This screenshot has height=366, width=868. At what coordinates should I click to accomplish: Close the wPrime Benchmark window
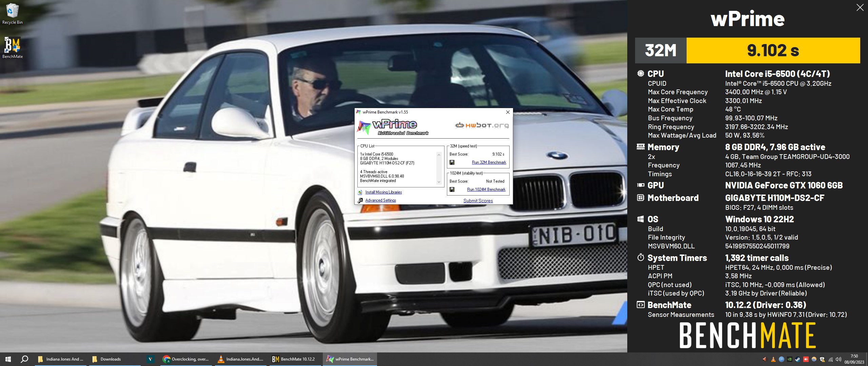click(508, 112)
